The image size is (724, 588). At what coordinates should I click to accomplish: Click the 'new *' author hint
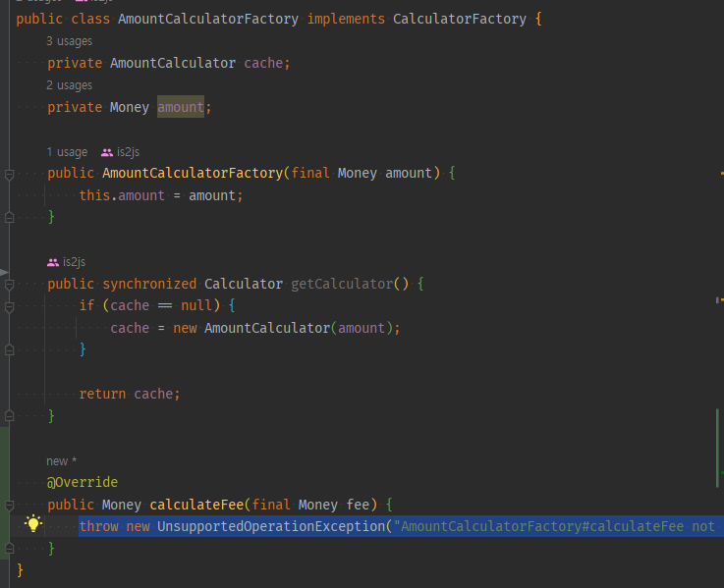(62, 461)
